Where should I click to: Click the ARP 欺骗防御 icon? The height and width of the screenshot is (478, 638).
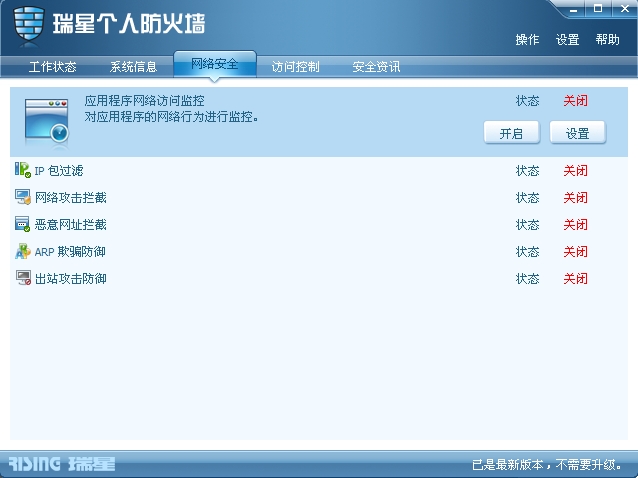click(23, 251)
